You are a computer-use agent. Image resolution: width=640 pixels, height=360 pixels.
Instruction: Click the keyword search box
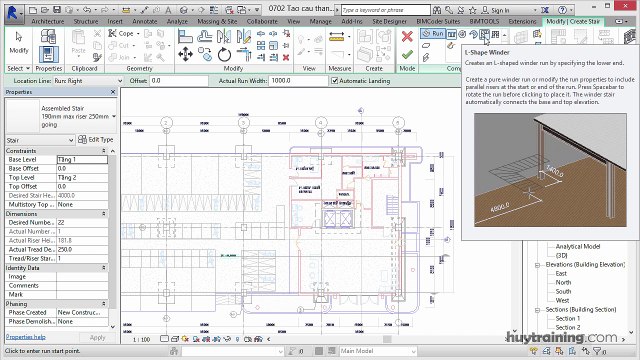point(386,10)
